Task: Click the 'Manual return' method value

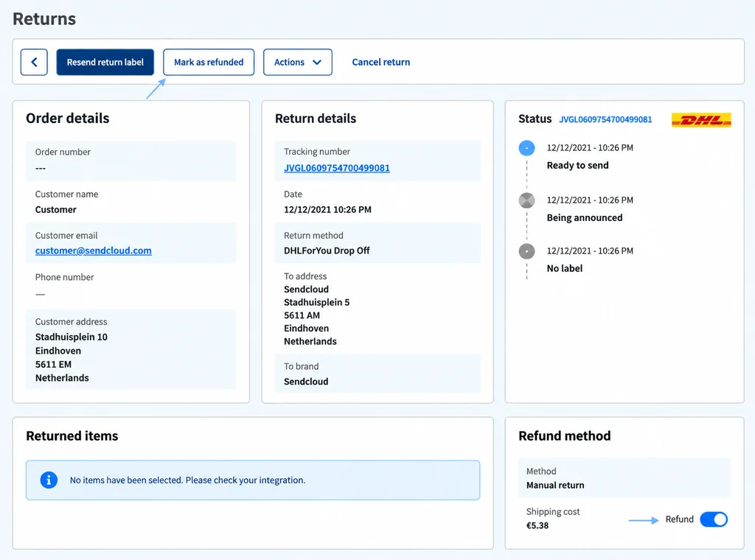Action: [x=555, y=485]
